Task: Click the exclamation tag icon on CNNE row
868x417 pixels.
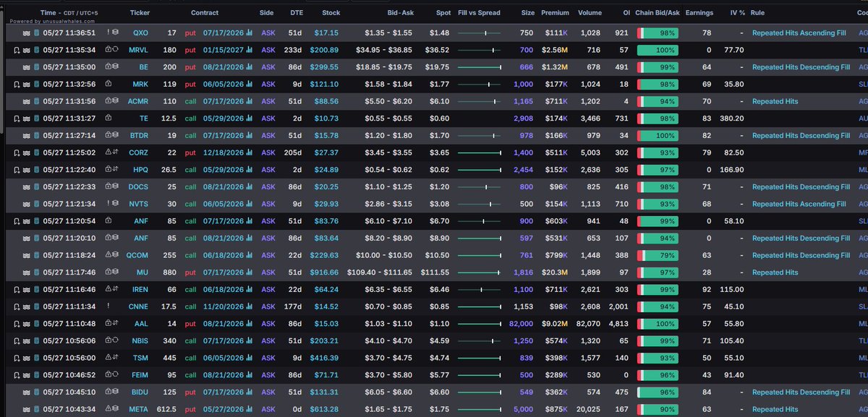Action: click(x=109, y=306)
